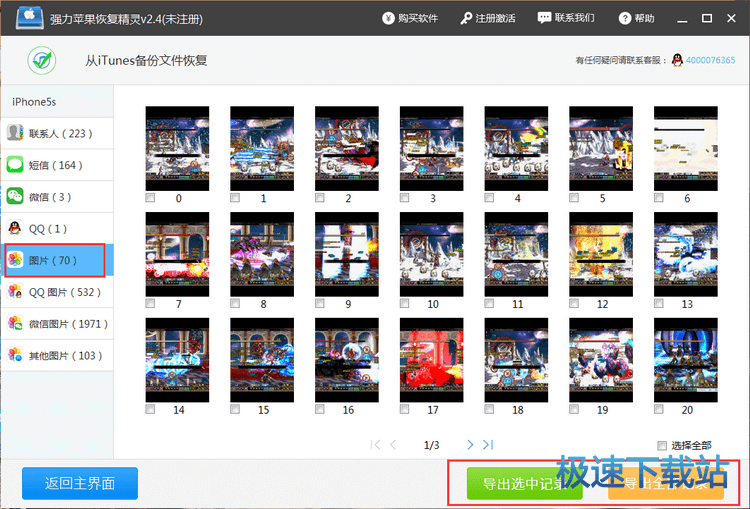This screenshot has width=750, height=509.
Task: Click 购买软件 link text
Action: coord(418,19)
